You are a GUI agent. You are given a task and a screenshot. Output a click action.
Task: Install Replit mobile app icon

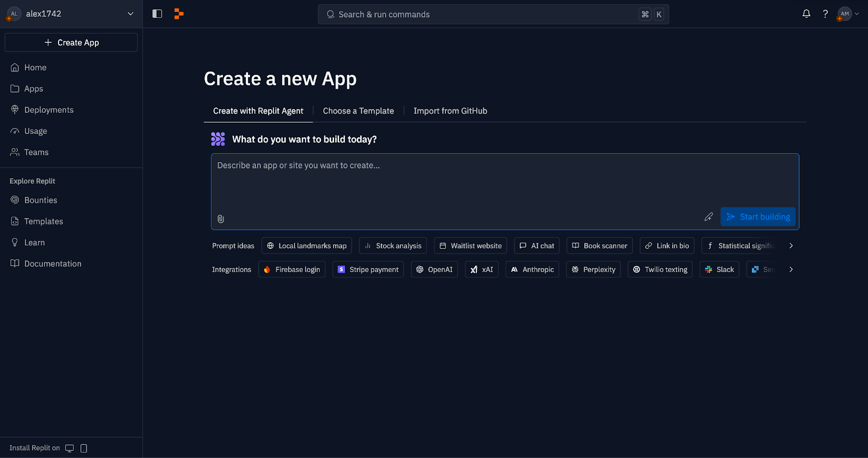(x=84, y=448)
